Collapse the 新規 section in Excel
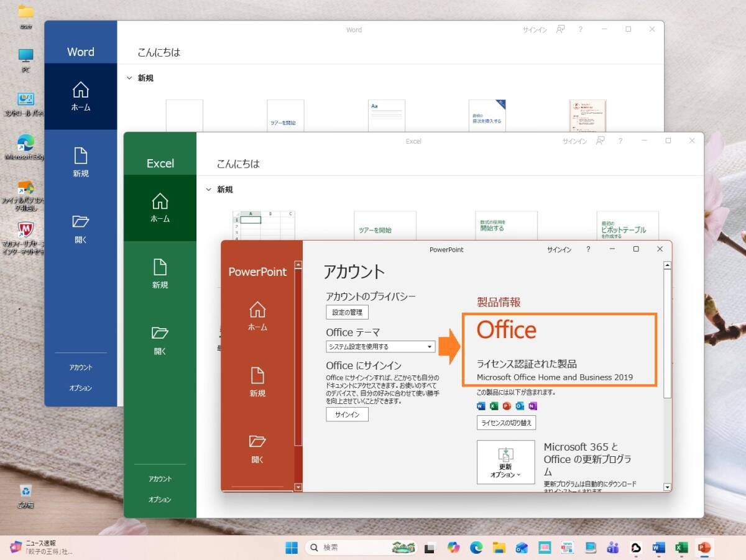This screenshot has height=560, width=746. pos(209,190)
